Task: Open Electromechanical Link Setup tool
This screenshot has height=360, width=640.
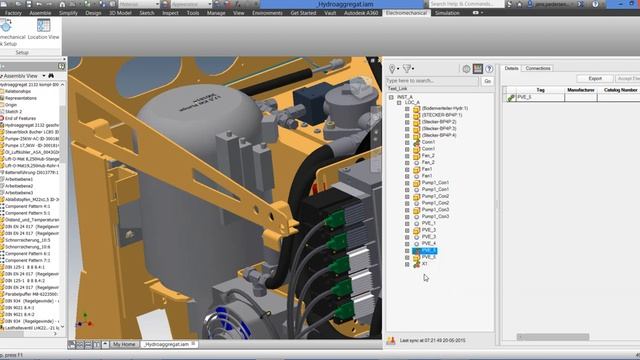Action: pos(7,33)
